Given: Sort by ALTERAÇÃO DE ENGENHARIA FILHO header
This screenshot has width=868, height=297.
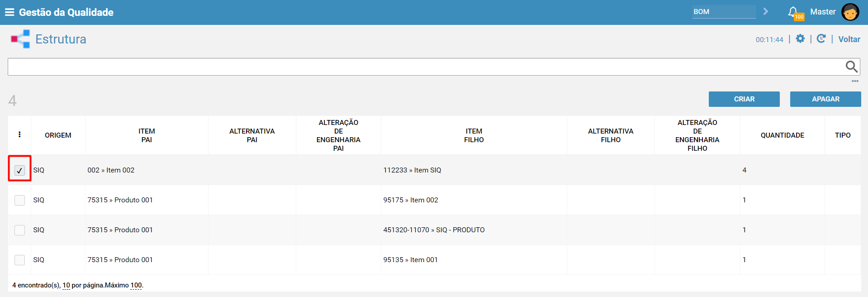Looking at the screenshot, I should (x=697, y=135).
